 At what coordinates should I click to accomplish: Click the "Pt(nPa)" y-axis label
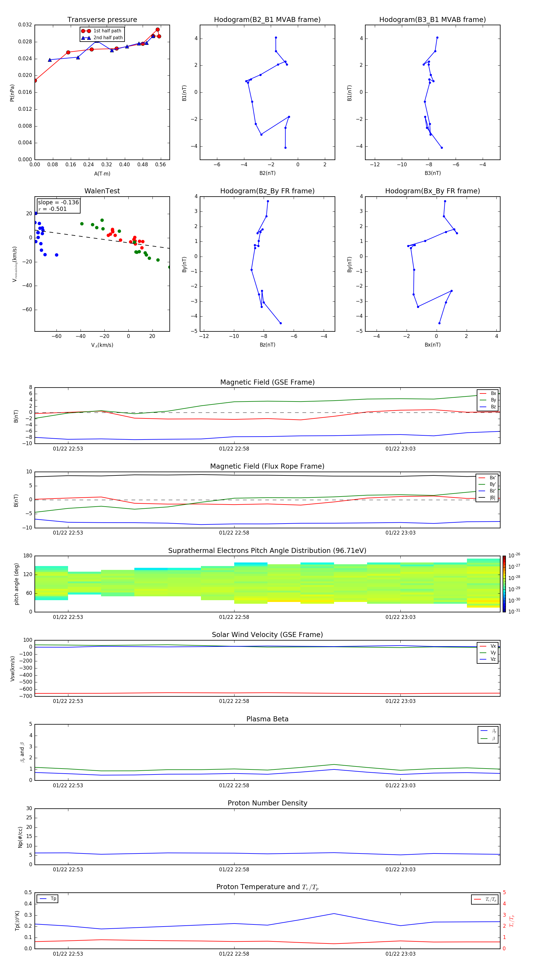pos(12,92)
